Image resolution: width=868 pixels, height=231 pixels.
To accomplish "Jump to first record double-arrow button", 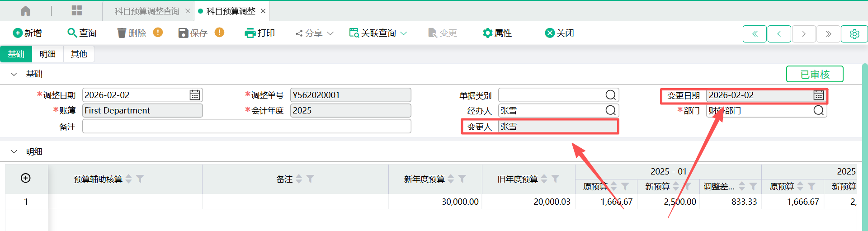I will 755,34.
